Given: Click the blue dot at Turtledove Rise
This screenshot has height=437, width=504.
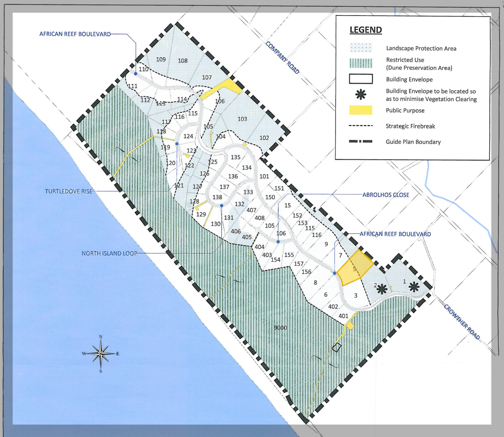Looking at the screenshot, I should click(177, 144).
